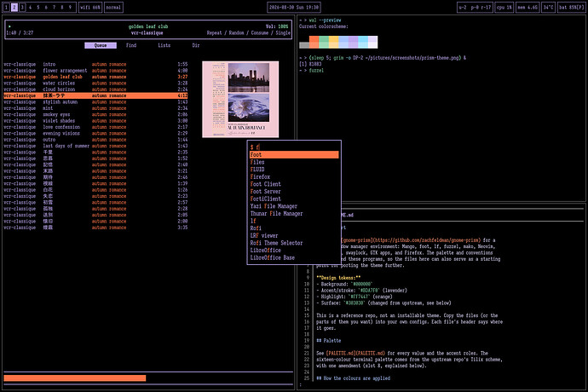The image size is (588, 392).
Task: Click the u-2 p-0 r-17 updates module
Action: [475, 7]
